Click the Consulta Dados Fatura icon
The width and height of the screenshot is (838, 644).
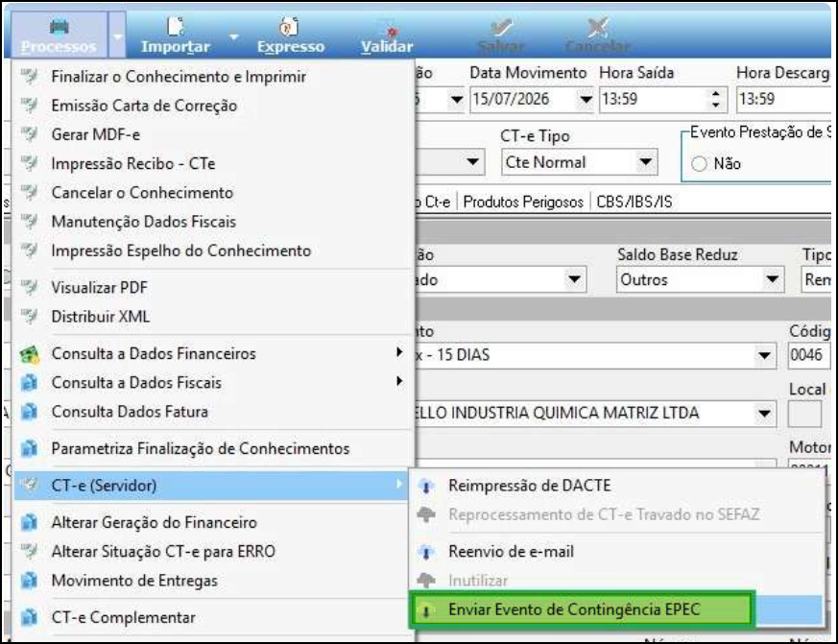tap(30, 412)
